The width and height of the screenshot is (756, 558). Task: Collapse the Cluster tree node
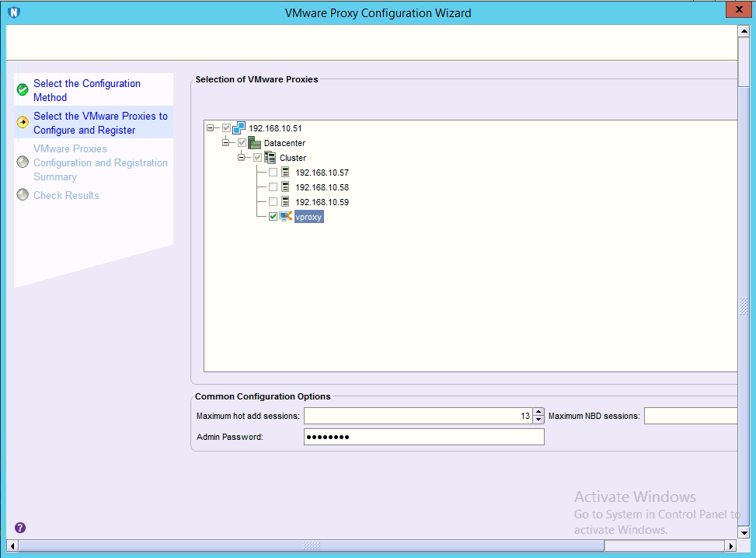[x=242, y=158]
